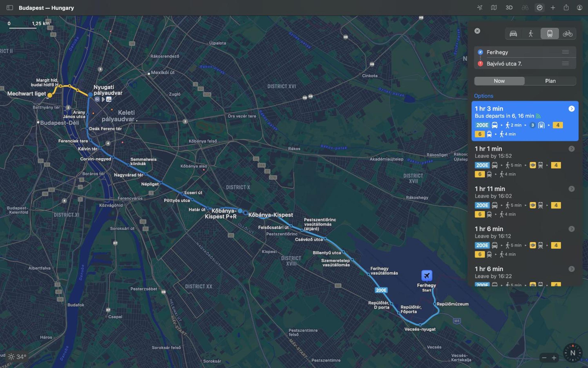Edit the Bajvívó utca 7. destination field

(x=525, y=64)
